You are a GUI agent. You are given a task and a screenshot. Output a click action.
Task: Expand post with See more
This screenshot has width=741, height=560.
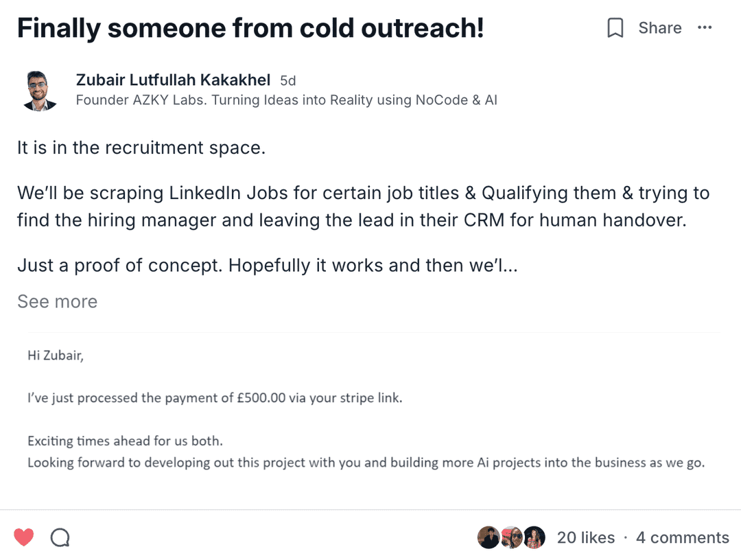pos(57,301)
